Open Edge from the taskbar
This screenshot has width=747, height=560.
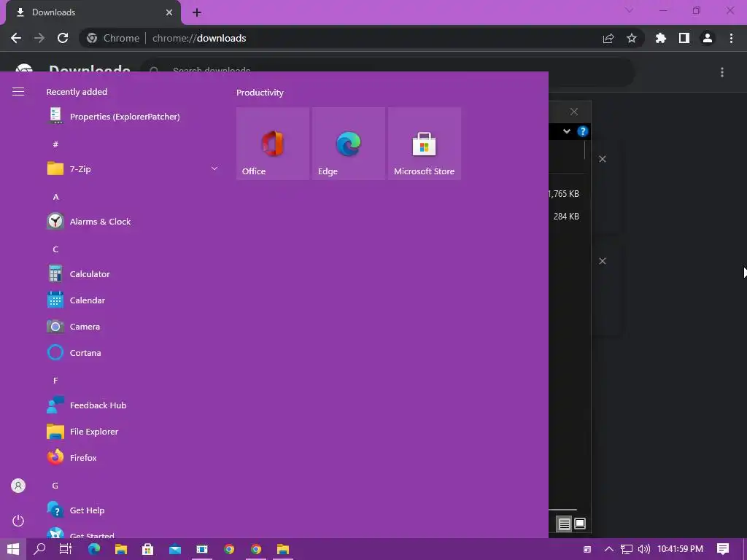coord(94,549)
